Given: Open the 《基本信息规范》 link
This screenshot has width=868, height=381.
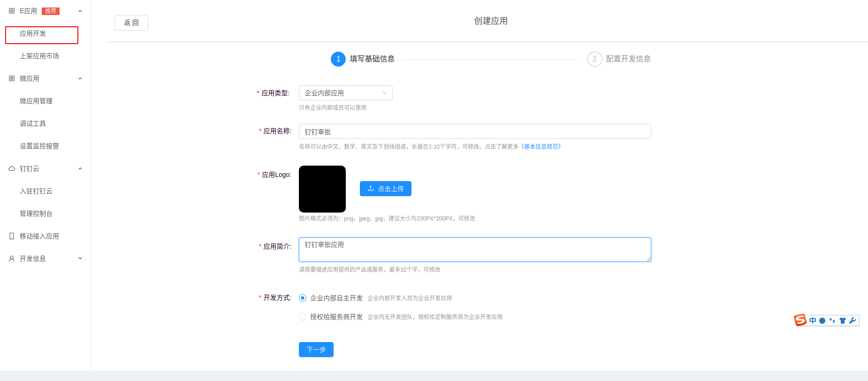Looking at the screenshot, I should pos(541,146).
